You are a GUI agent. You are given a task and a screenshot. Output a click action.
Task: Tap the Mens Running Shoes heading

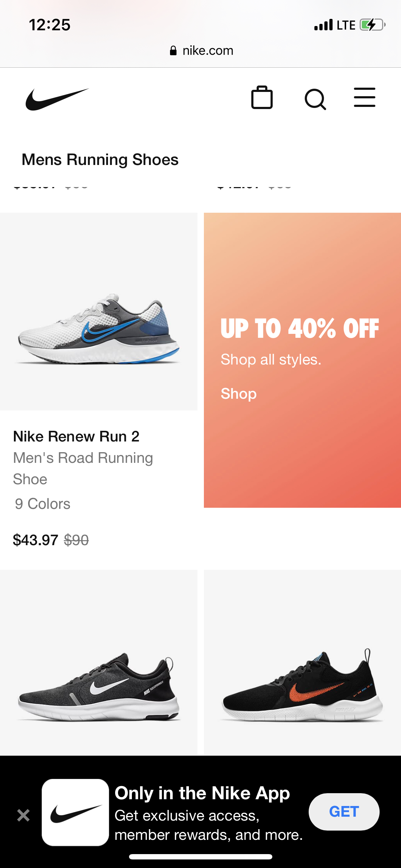(100, 160)
